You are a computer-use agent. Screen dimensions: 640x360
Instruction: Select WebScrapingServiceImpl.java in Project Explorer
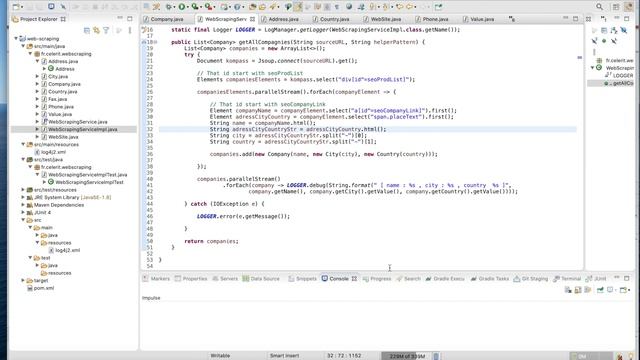(x=82, y=129)
